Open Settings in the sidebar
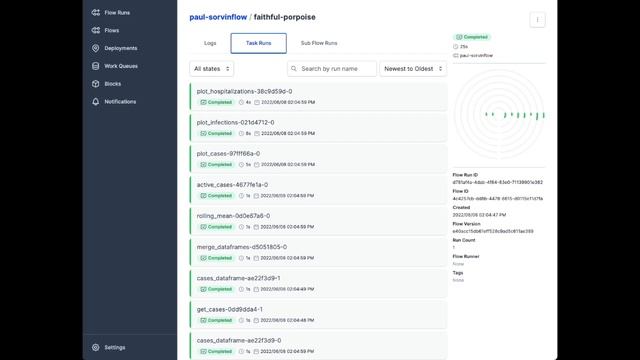The image size is (640, 360). tap(115, 347)
